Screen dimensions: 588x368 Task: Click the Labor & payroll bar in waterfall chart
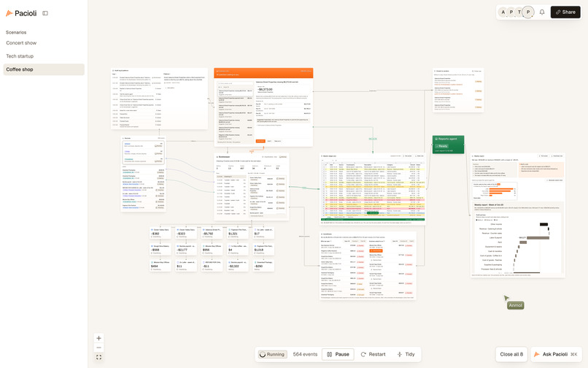point(538,238)
